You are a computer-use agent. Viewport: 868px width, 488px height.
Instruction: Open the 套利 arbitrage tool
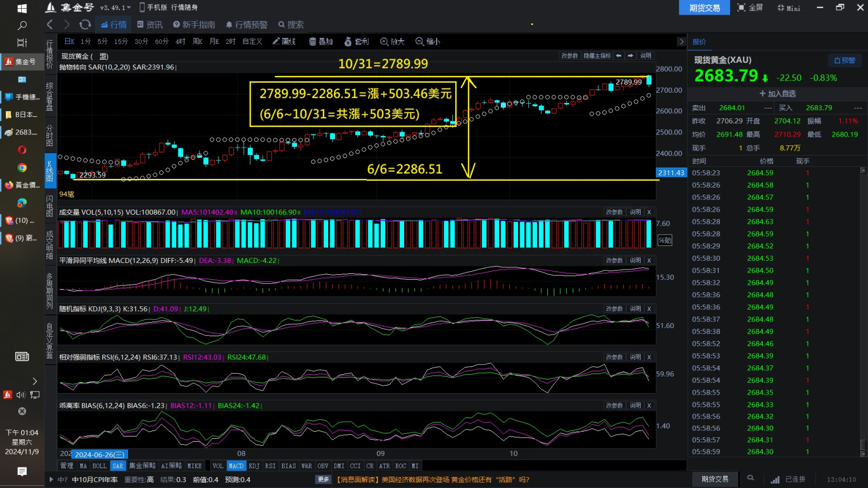tap(356, 41)
